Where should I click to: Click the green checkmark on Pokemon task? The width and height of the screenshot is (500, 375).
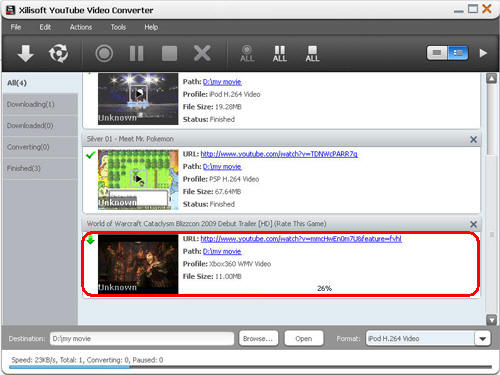90,155
